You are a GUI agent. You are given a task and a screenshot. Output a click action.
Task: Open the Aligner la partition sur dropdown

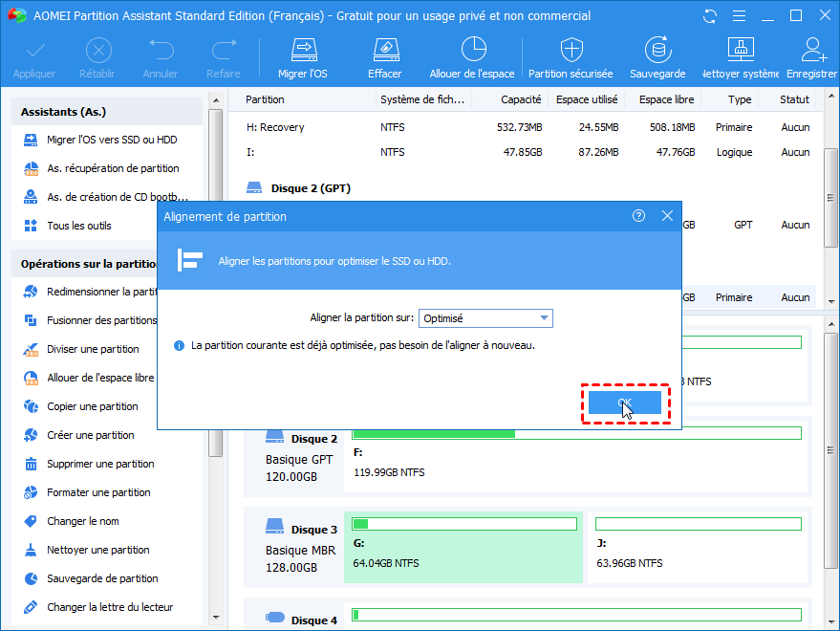pyautogui.click(x=485, y=318)
